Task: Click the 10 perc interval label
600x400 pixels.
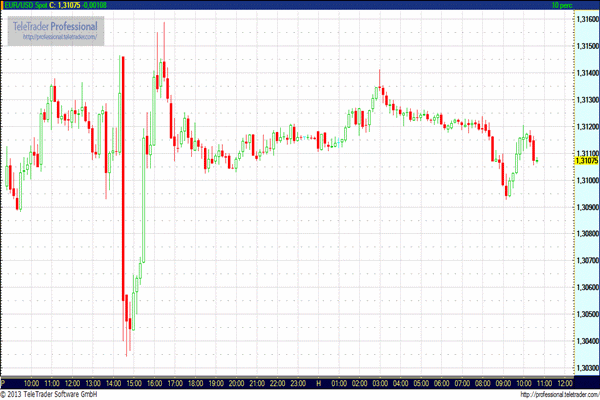Action: [x=562, y=5]
